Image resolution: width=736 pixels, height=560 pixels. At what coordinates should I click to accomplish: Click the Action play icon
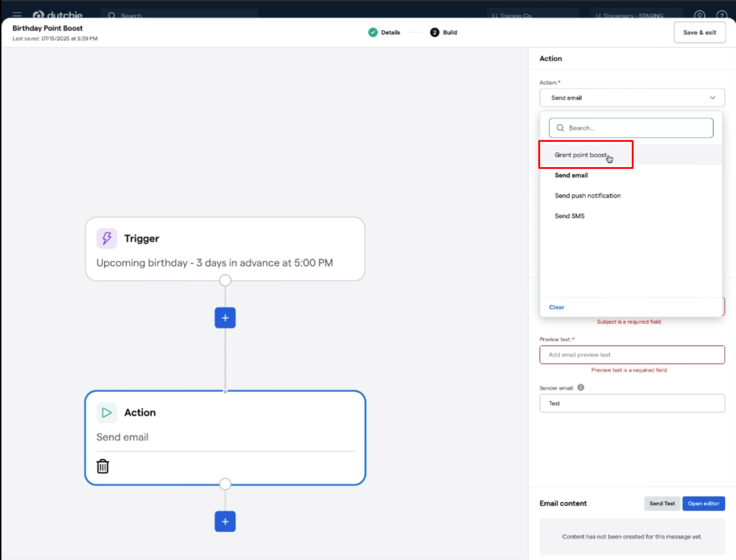tap(107, 413)
